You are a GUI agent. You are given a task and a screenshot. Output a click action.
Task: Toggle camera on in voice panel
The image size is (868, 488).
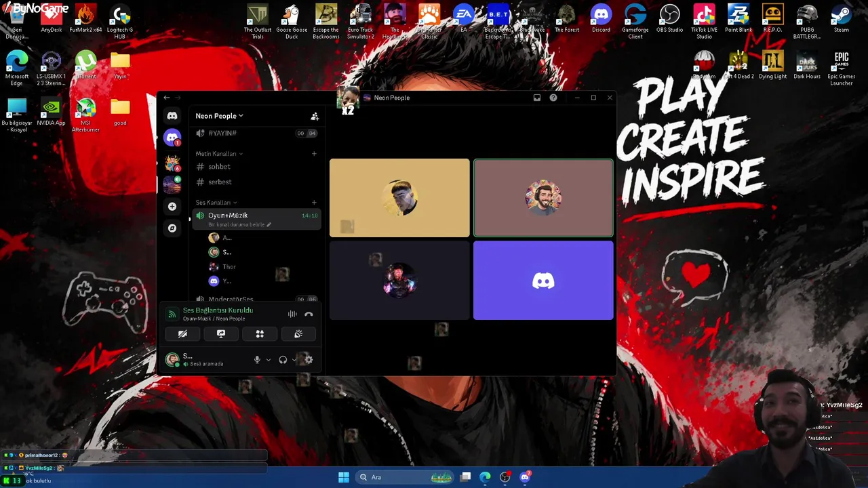182,334
